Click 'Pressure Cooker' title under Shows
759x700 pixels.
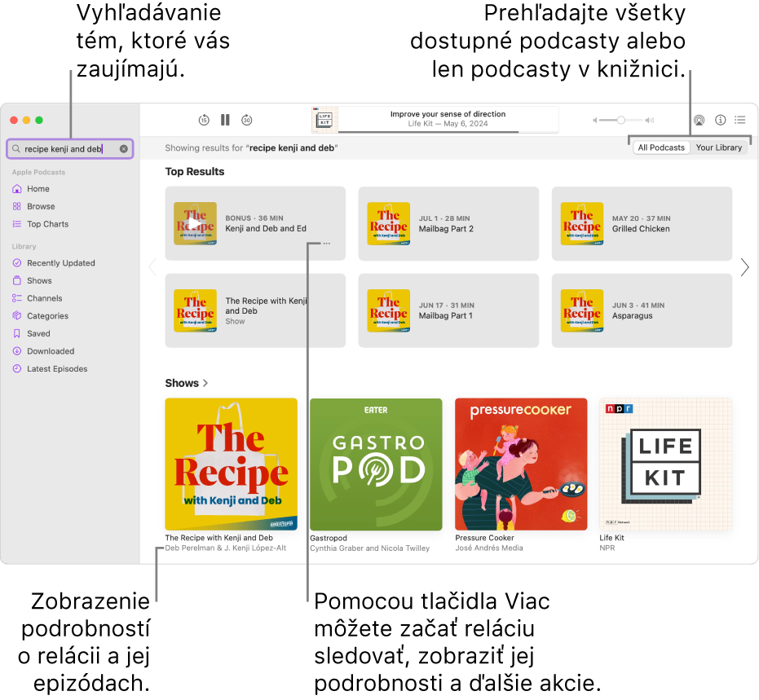pyautogui.click(x=484, y=538)
